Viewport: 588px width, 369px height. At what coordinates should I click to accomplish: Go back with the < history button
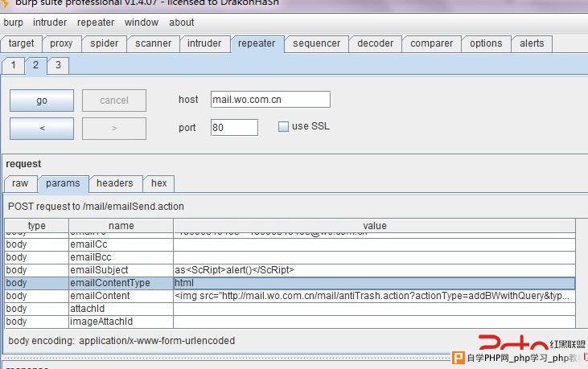coord(42,129)
